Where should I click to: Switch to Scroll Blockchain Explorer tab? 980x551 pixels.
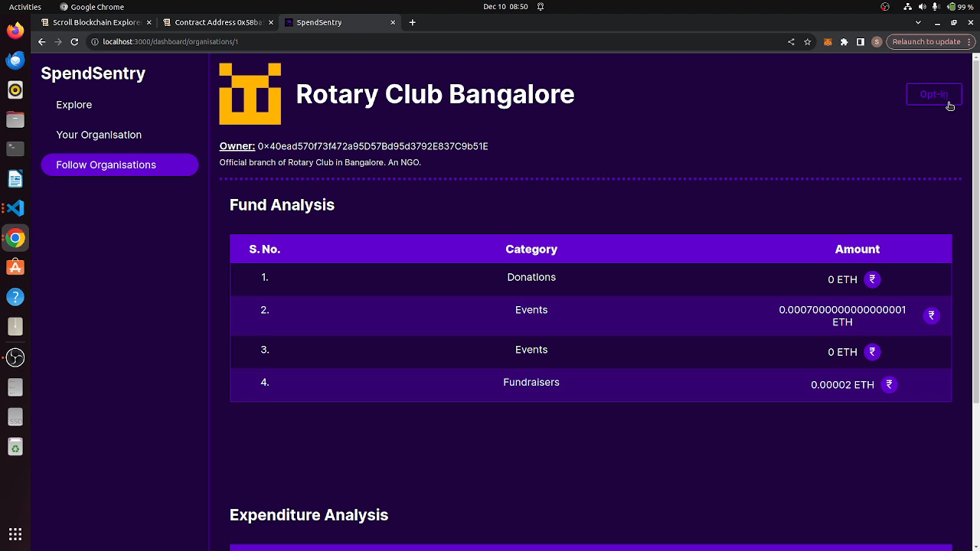[x=96, y=22]
